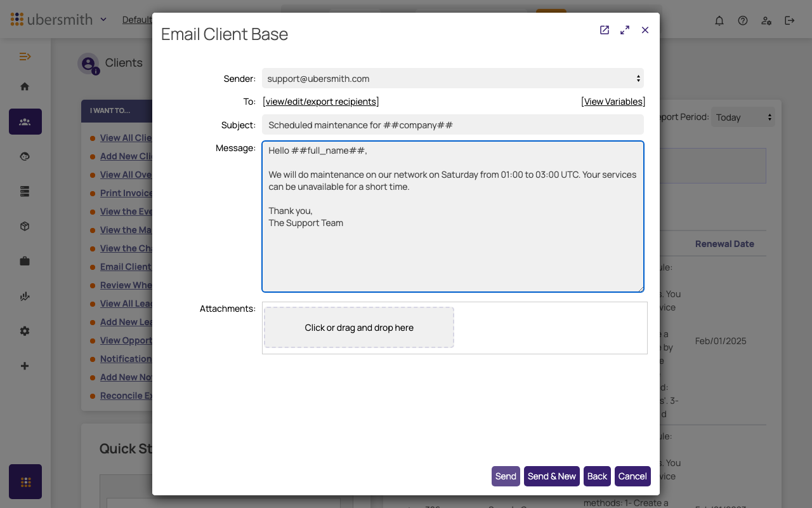Go to Home in the sidebar

click(x=25, y=86)
